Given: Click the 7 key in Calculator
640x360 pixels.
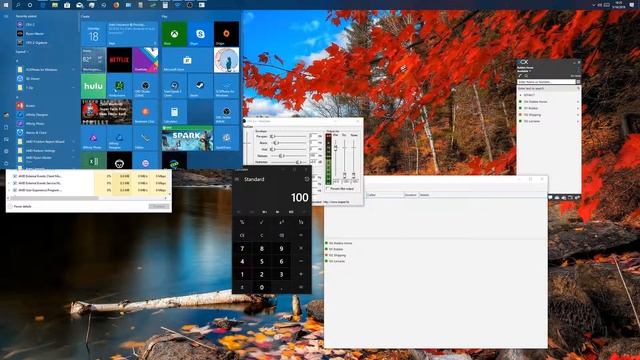Looking at the screenshot, I should [242, 248].
